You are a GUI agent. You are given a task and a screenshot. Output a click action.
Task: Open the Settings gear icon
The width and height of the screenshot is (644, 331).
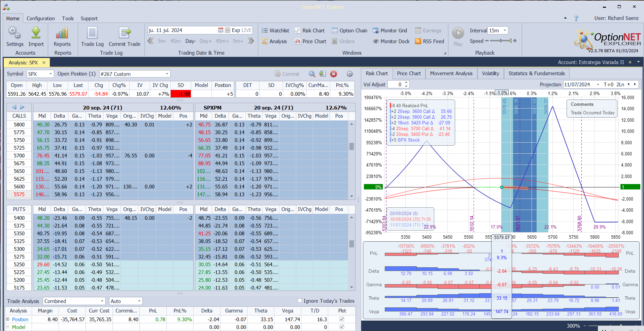[x=14, y=33]
